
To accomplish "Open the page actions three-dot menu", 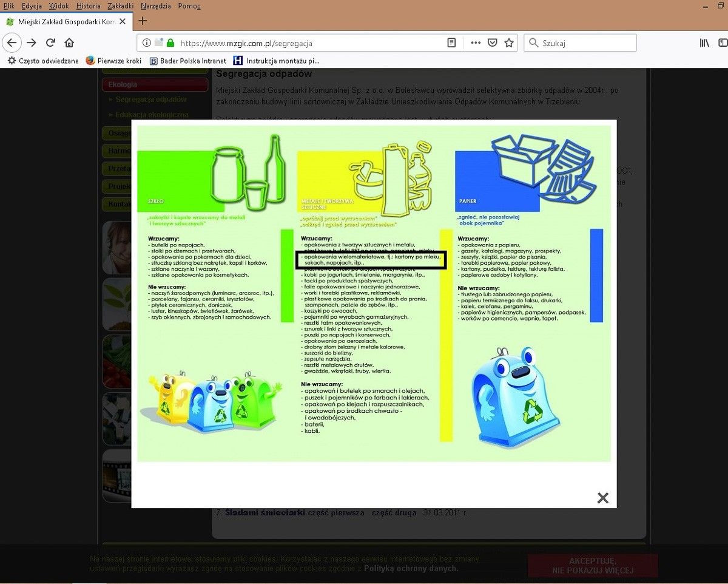I will [x=476, y=43].
